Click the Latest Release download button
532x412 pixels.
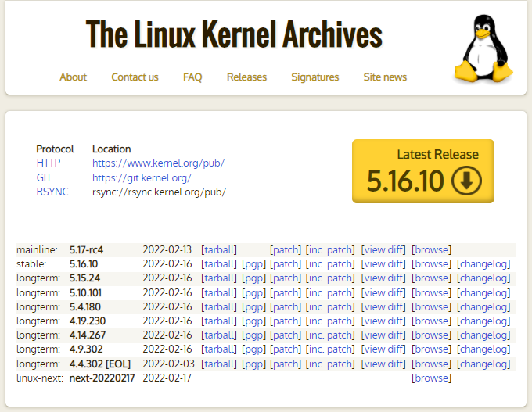(423, 171)
